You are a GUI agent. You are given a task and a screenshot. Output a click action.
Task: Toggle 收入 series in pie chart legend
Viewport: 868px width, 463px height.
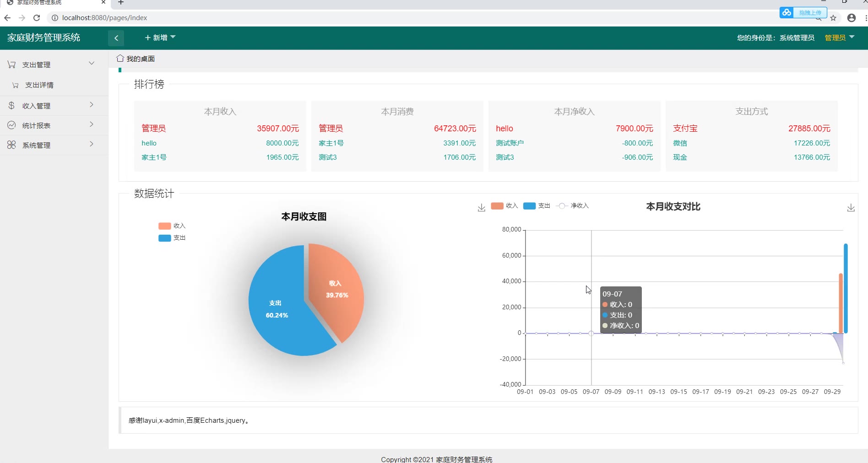tap(172, 226)
